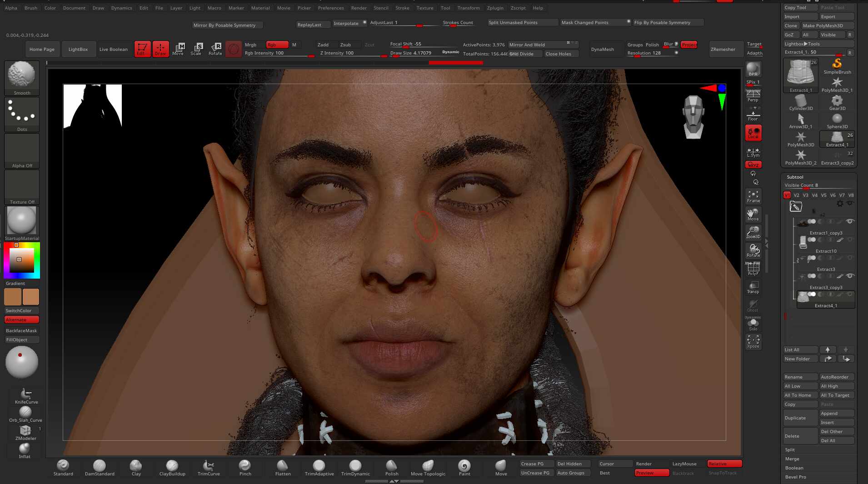This screenshot has width=868, height=484.
Task: Select the TrimCurve brush
Action: coord(209,468)
